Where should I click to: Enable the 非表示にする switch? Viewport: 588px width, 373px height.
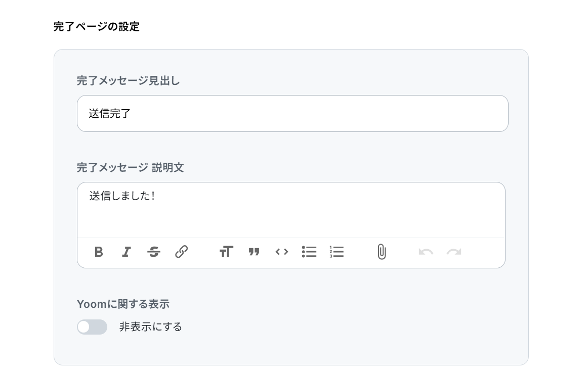pyautogui.click(x=92, y=327)
